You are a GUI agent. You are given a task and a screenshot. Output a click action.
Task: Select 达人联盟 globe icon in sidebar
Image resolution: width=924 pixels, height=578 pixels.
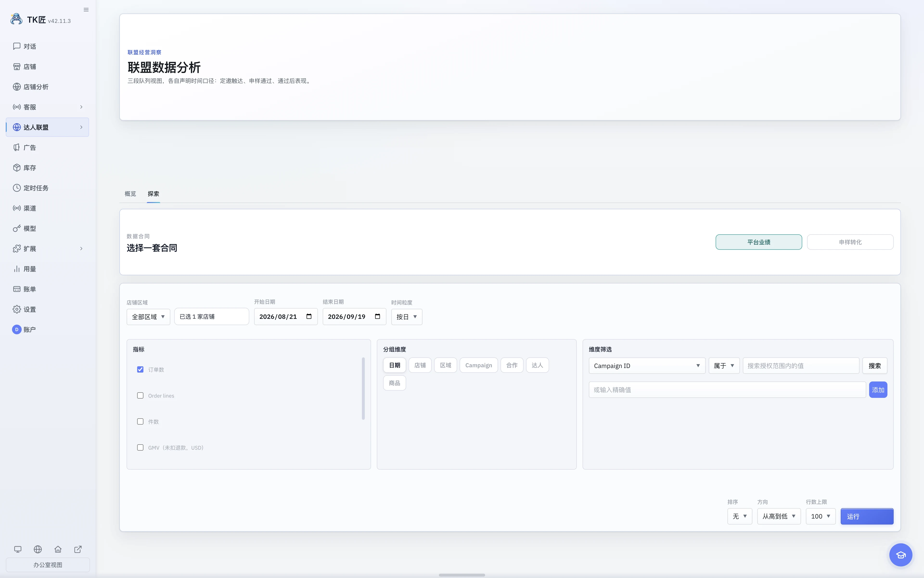[x=17, y=127]
